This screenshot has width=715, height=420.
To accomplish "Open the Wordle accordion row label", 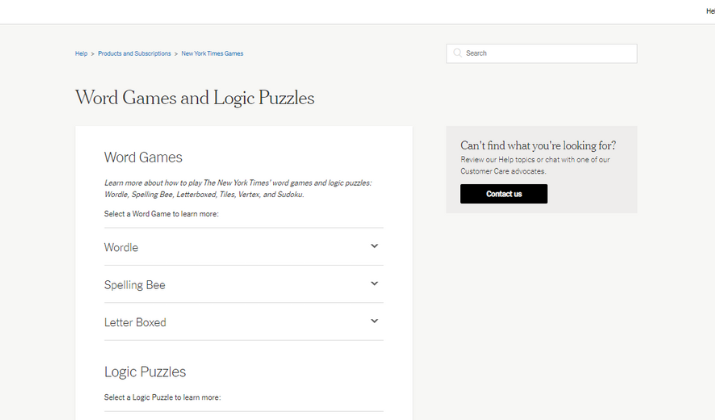I will click(x=121, y=247).
